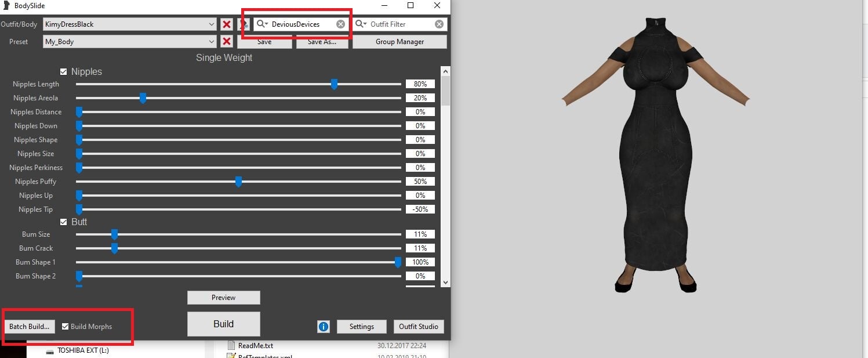The height and width of the screenshot is (358, 868).
Task: Click the Bum Crack slider handle
Action: click(114, 249)
